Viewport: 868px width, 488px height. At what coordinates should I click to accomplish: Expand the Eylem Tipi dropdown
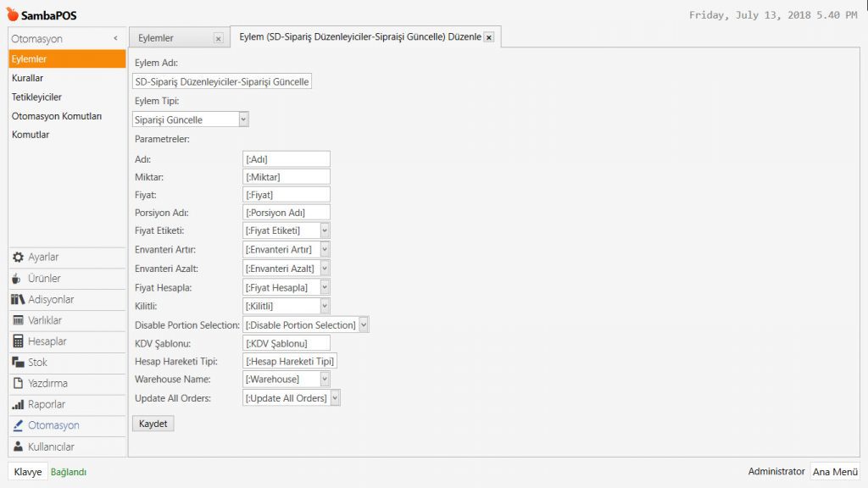point(243,119)
